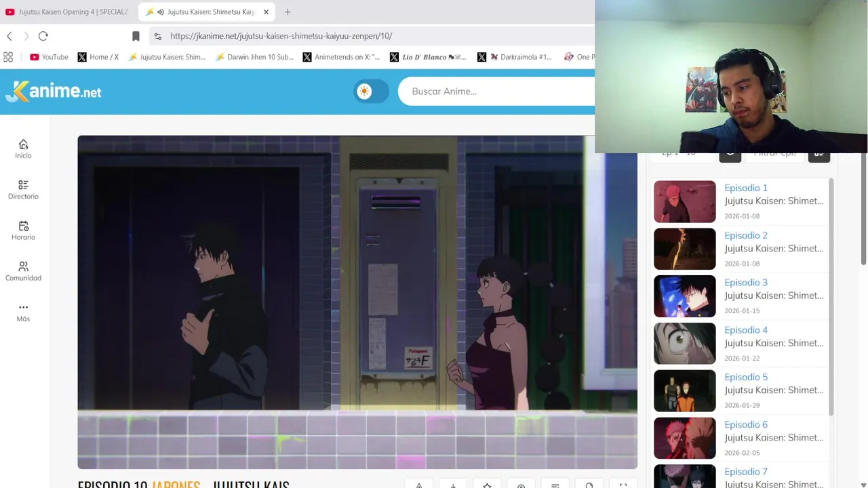Click the Episodio 1 thumbnail
The width and height of the screenshot is (868, 488).
coord(684,201)
